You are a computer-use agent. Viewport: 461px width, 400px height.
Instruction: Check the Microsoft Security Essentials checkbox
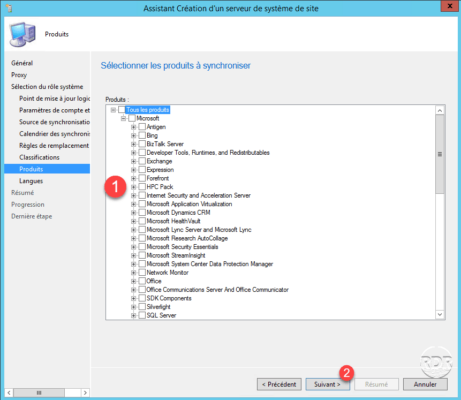tap(142, 247)
